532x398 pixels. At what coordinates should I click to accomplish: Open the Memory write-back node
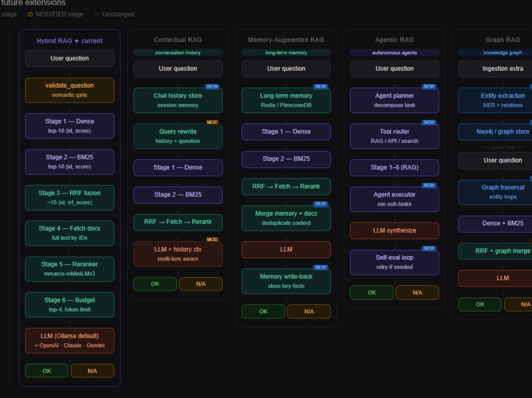(x=286, y=281)
